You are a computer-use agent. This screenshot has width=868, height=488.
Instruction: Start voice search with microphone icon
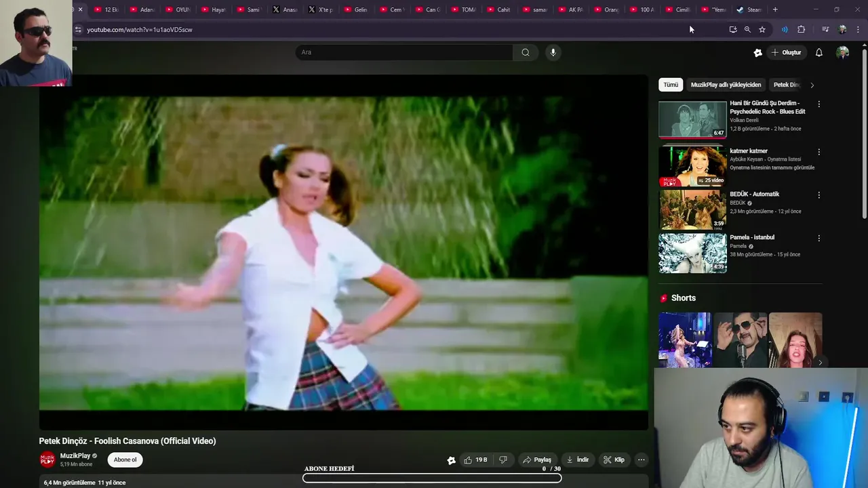click(553, 52)
